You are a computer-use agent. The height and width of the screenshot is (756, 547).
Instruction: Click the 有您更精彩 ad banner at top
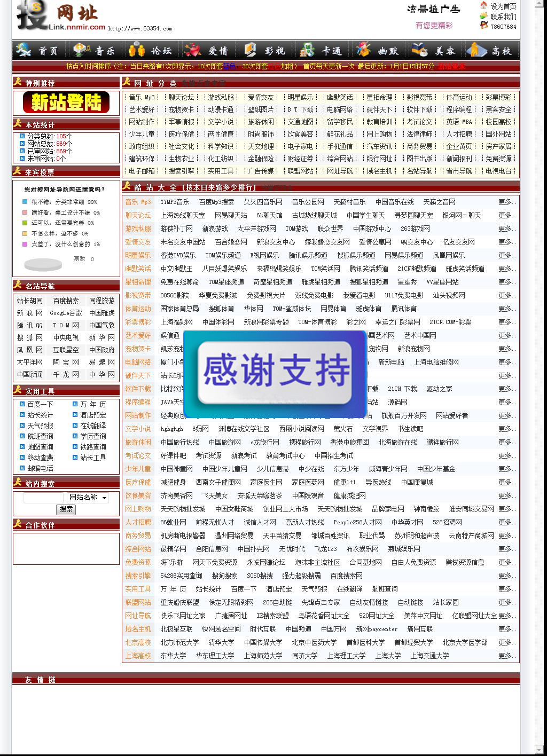click(434, 25)
